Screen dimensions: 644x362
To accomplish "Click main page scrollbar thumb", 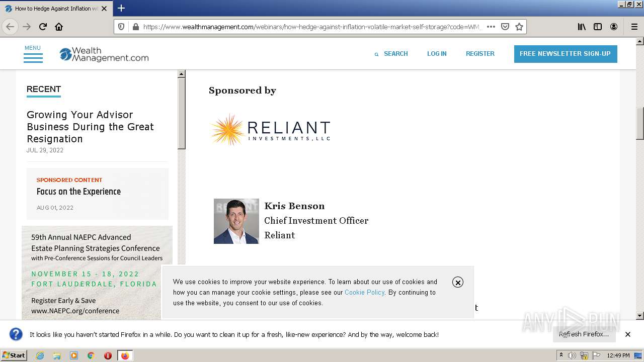I will tap(640, 124).
